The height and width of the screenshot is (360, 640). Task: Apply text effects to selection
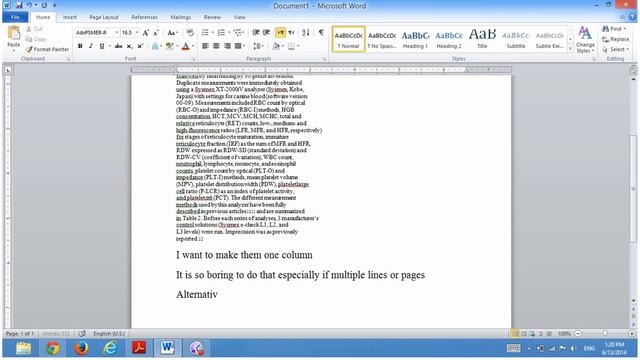pos(155,46)
